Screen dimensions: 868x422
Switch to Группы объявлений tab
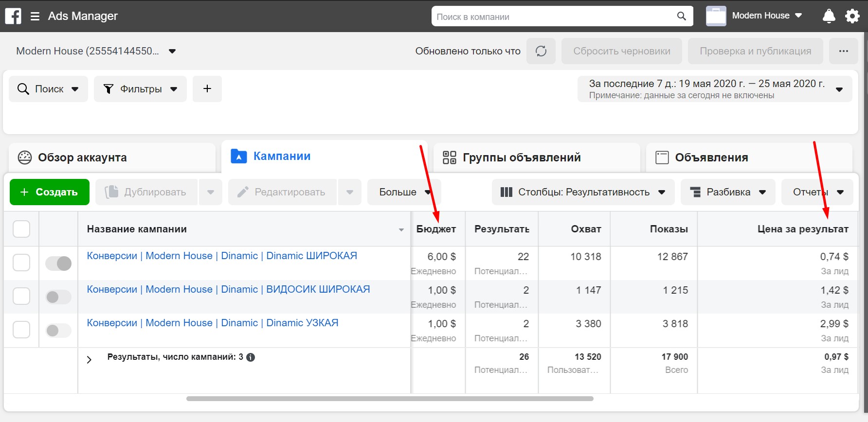click(537, 158)
